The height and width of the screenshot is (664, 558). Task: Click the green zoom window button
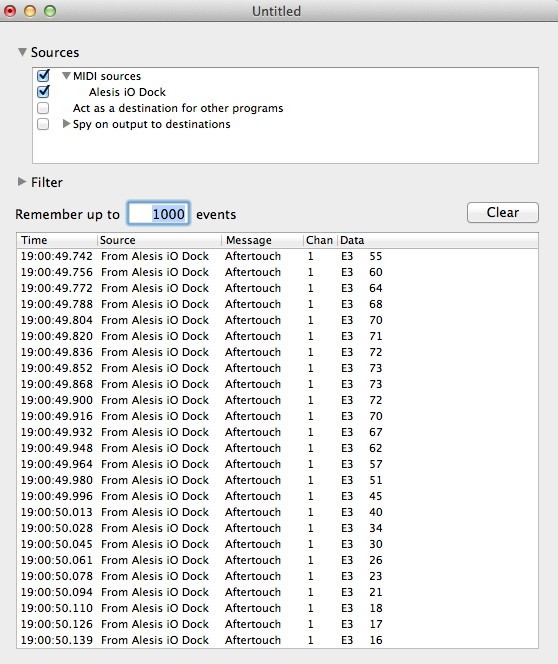pos(50,11)
